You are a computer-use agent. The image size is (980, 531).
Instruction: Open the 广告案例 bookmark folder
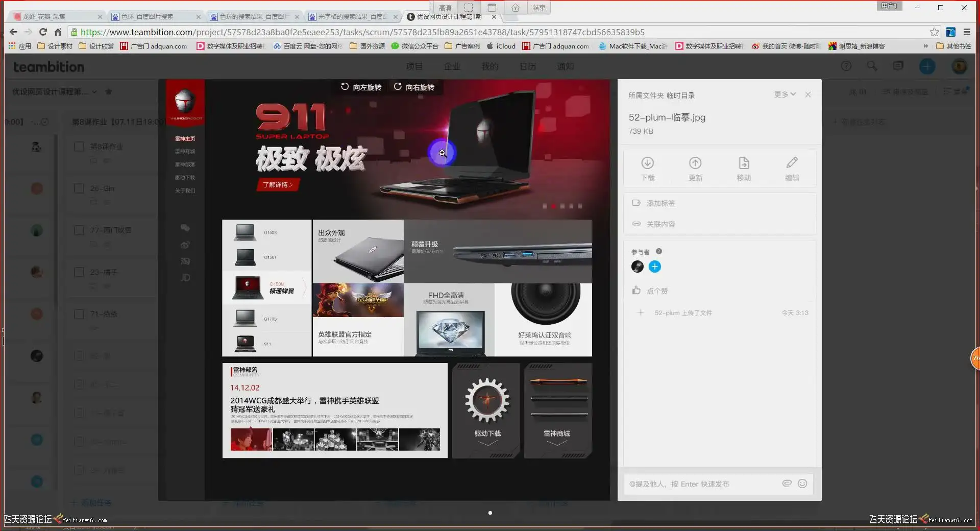point(462,46)
